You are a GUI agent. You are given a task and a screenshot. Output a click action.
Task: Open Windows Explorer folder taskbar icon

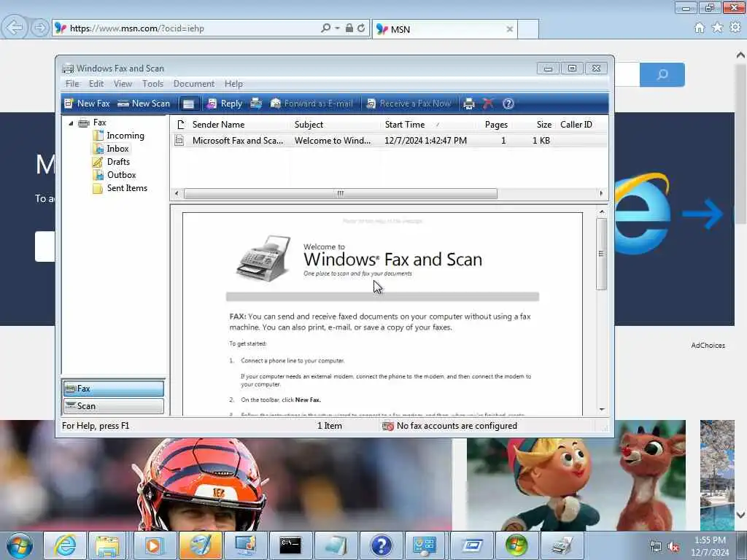click(x=108, y=545)
